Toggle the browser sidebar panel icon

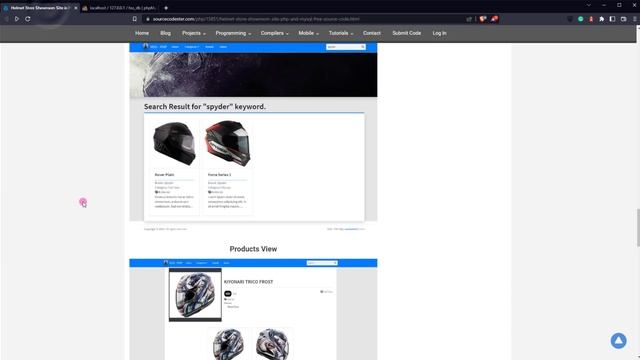612,19
